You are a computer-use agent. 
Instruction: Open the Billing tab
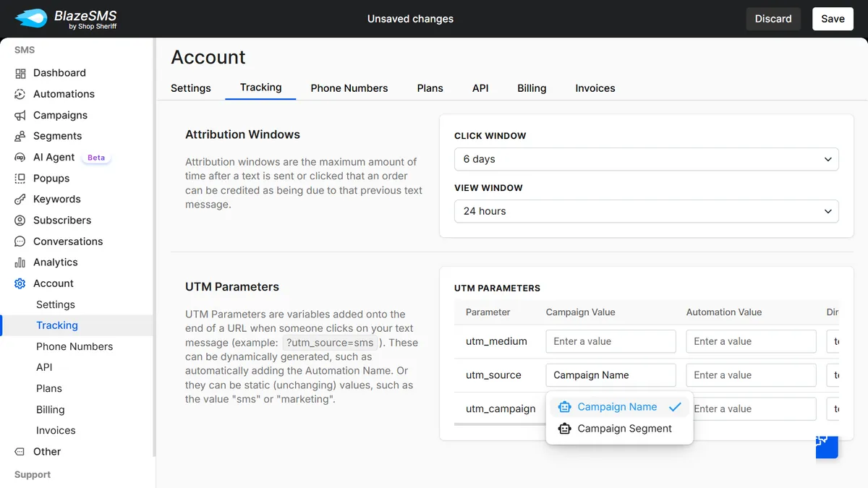point(532,87)
